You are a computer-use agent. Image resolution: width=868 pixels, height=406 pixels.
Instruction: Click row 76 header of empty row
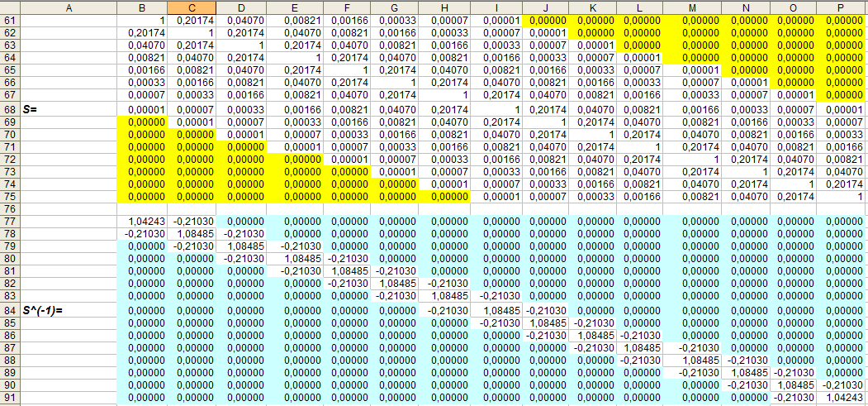click(11, 209)
